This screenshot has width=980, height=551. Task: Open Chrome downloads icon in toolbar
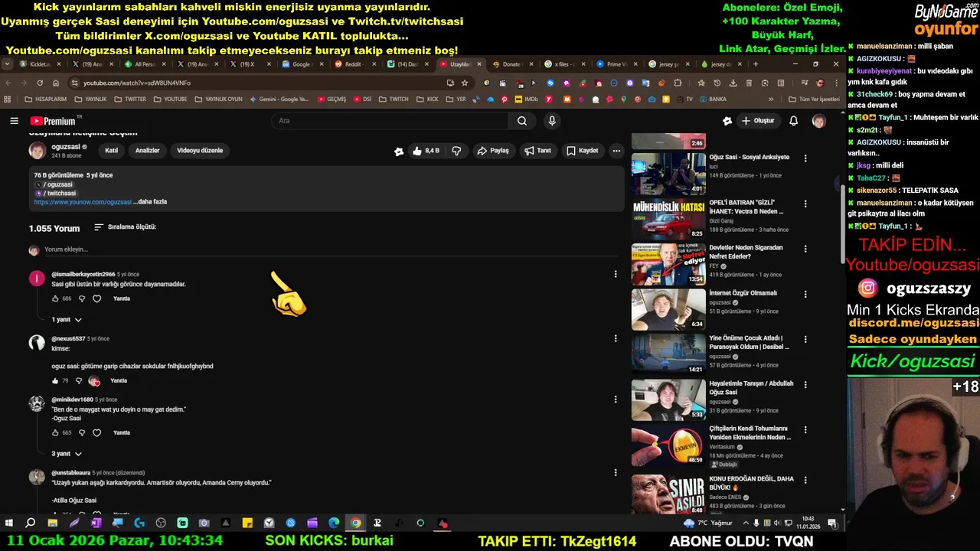click(733, 83)
